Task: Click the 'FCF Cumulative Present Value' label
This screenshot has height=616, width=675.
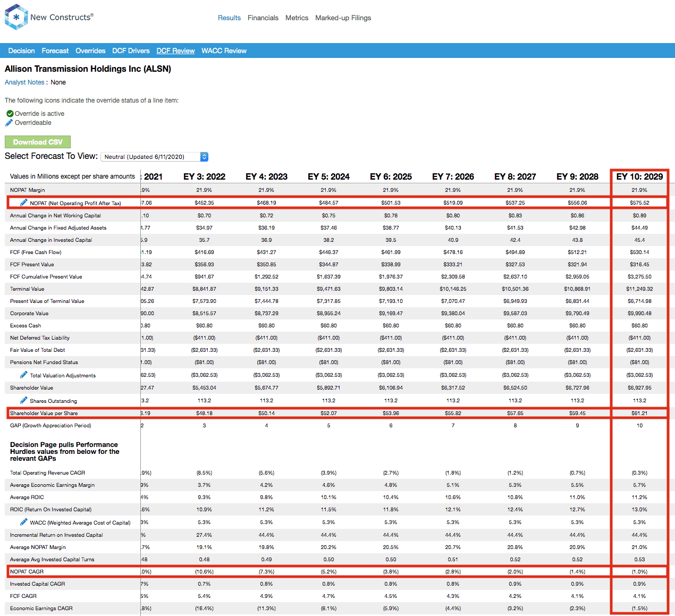Action: 46,277
